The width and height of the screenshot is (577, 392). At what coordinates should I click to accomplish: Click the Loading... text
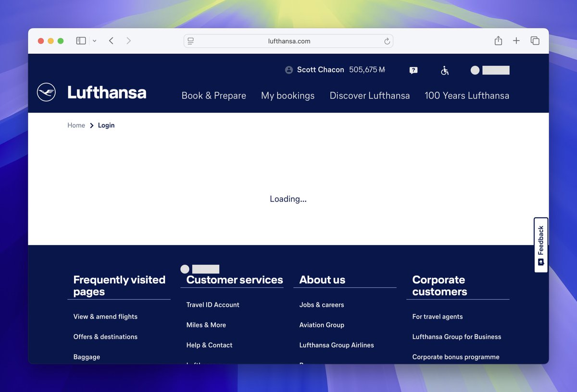[288, 199]
